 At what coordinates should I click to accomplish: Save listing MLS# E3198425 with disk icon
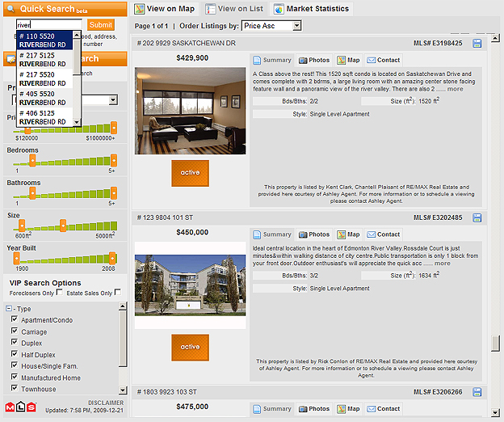(477, 43)
